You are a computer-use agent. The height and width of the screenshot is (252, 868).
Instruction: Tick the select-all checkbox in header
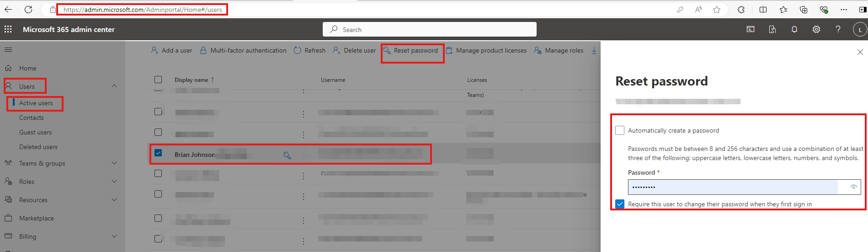(158, 80)
